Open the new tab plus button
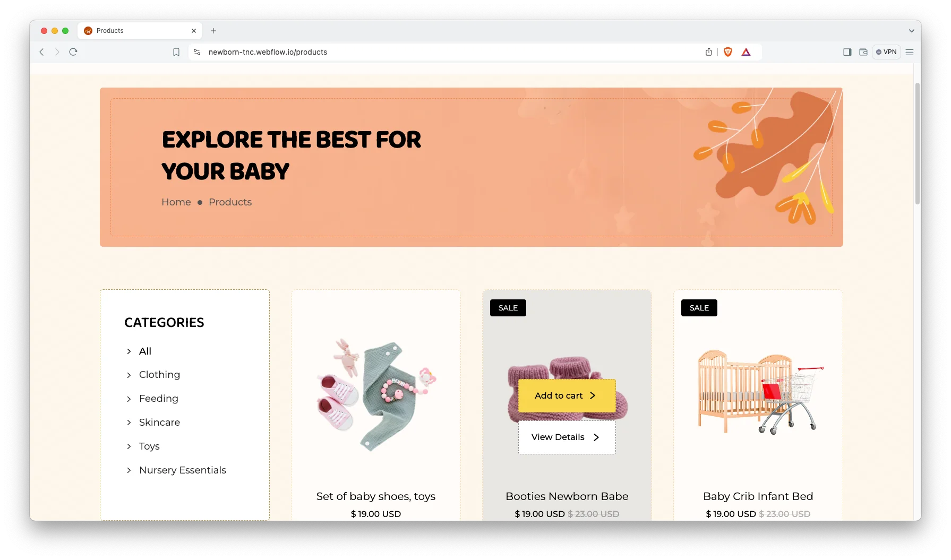The image size is (951, 560). click(x=213, y=31)
